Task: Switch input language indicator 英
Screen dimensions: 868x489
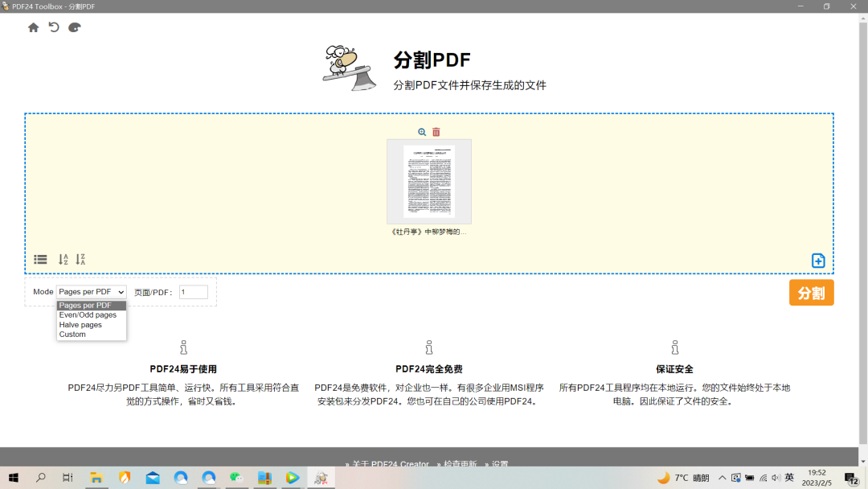Action: [789, 478]
